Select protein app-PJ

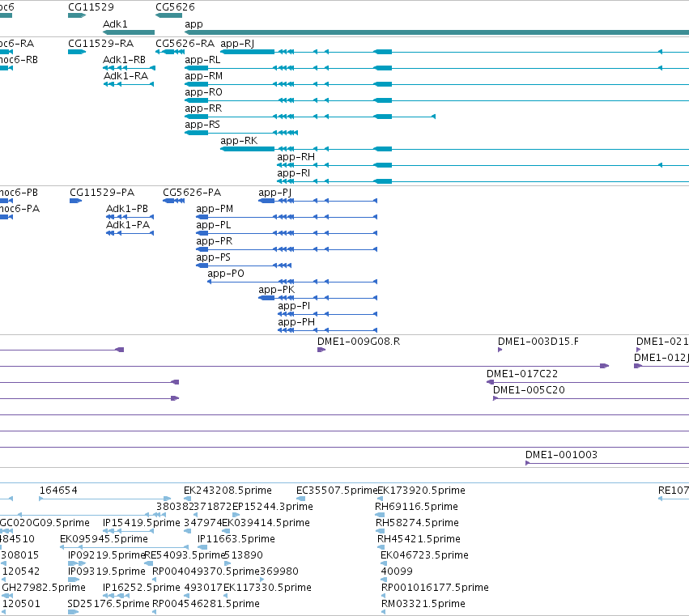click(275, 193)
